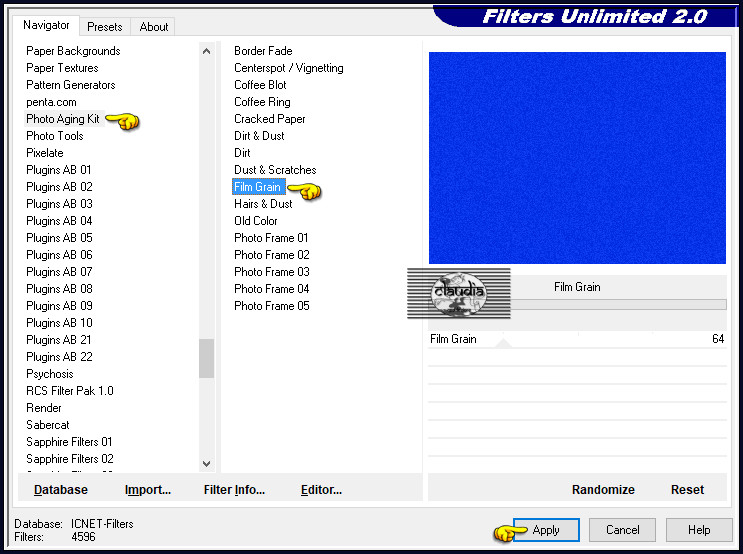Click the Film Grain value 64
This screenshot has width=743, height=554.
[x=718, y=339]
